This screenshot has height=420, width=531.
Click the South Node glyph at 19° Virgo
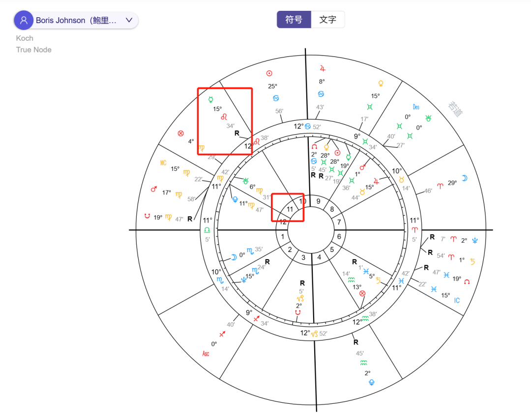147,216
